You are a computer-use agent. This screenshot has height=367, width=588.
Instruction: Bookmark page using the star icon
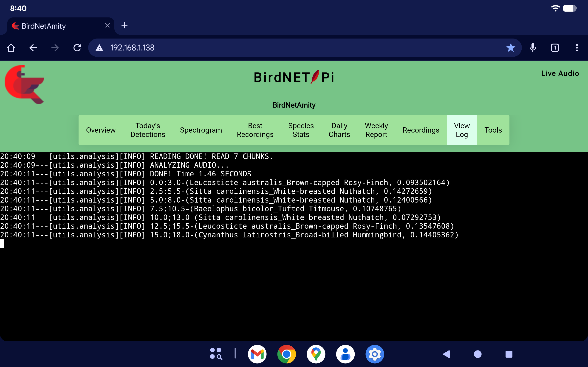(x=511, y=47)
